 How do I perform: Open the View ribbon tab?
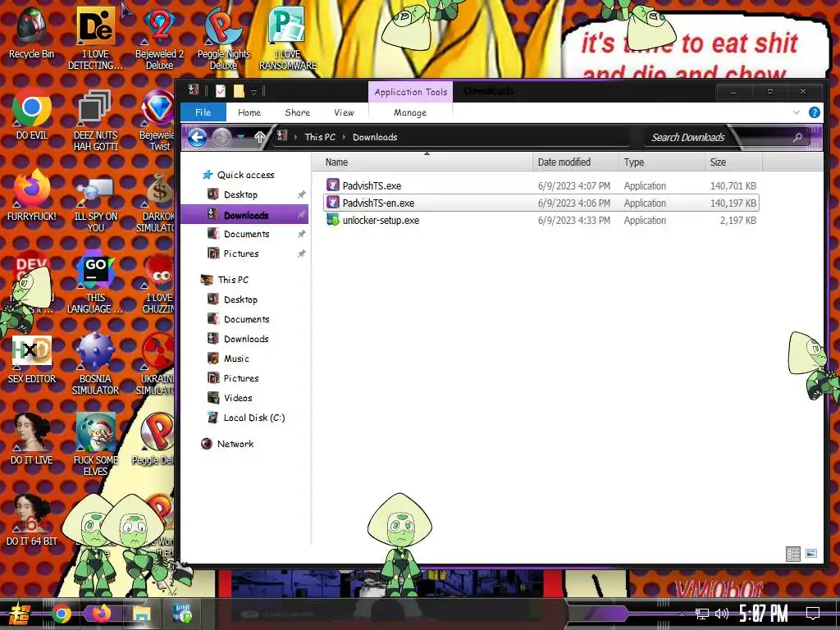[344, 112]
